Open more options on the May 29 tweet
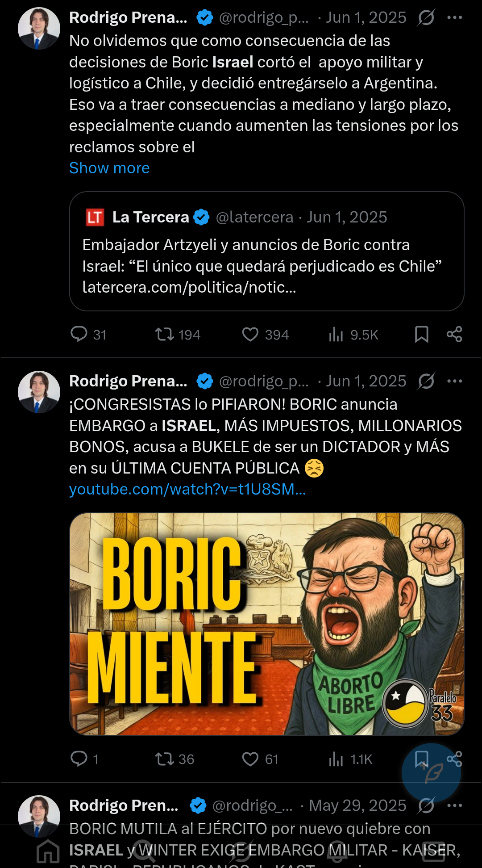Viewport: 482px width, 868px height. 454,805
